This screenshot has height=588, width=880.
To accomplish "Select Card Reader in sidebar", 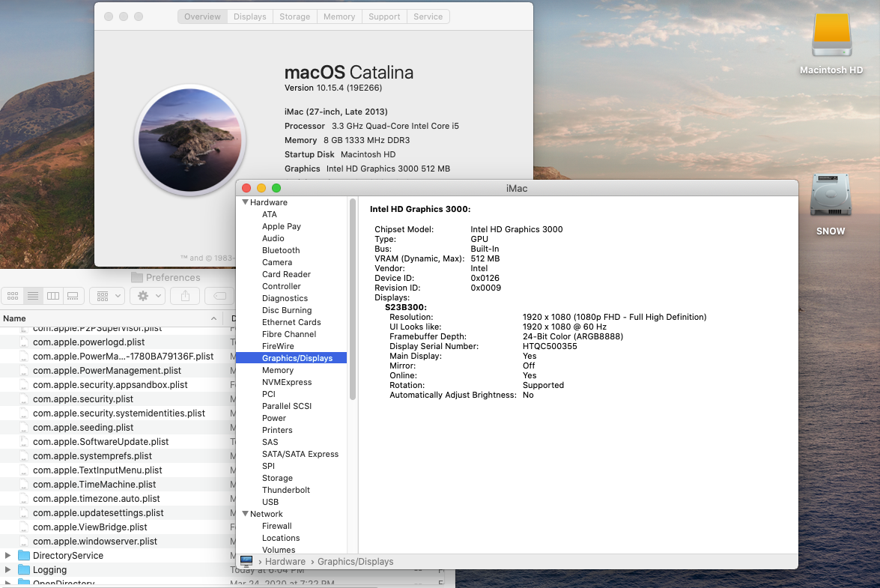I will coord(286,274).
